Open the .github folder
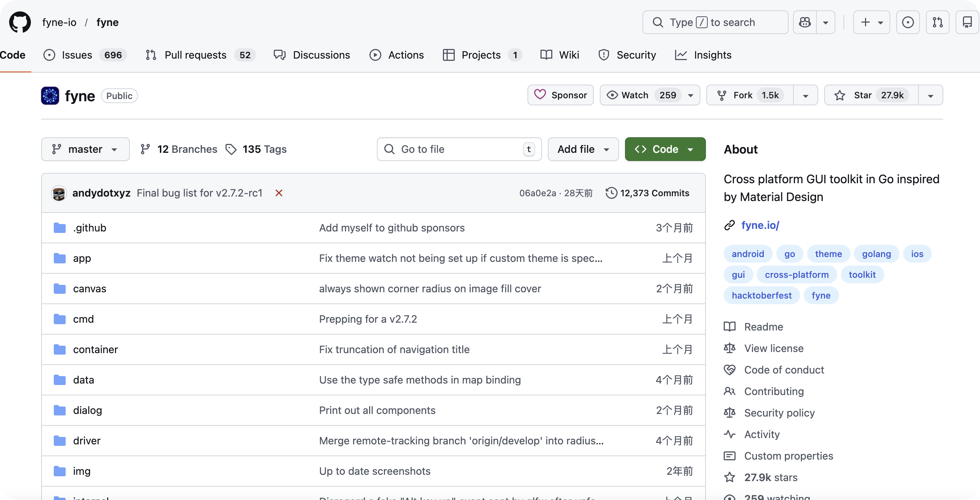The width and height of the screenshot is (980, 500). coord(89,227)
